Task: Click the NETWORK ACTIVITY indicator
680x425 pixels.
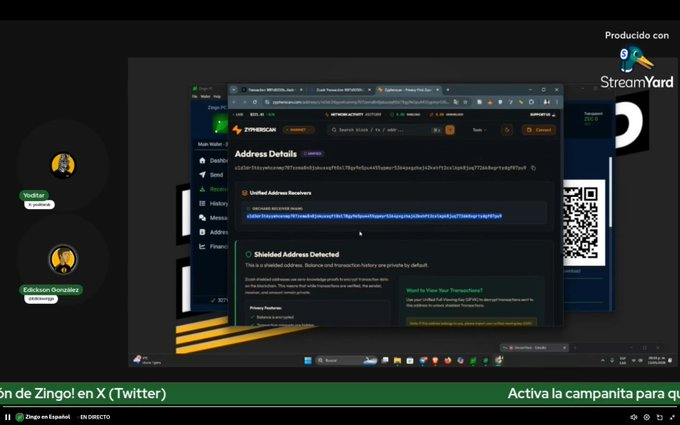Action: 353,114
